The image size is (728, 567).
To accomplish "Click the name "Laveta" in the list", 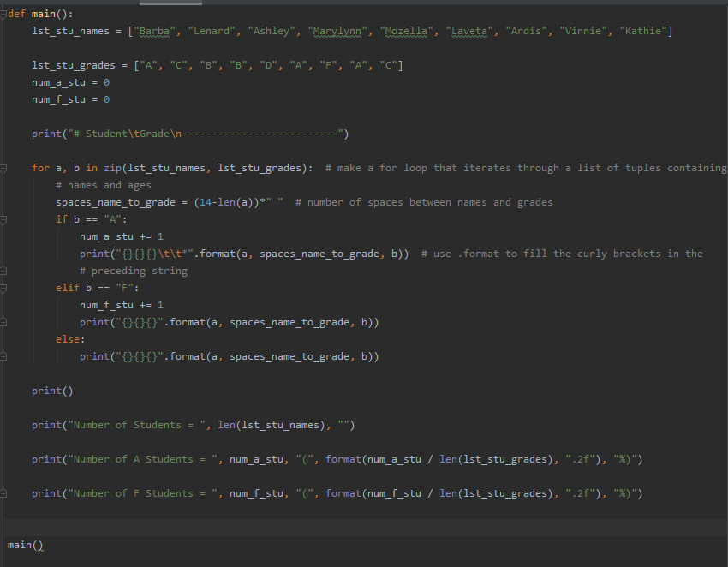I will tap(469, 31).
